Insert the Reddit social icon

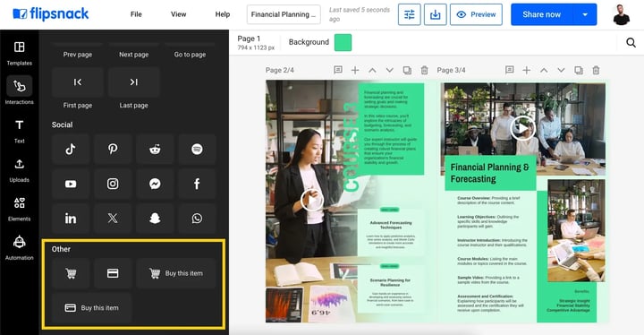click(x=155, y=149)
